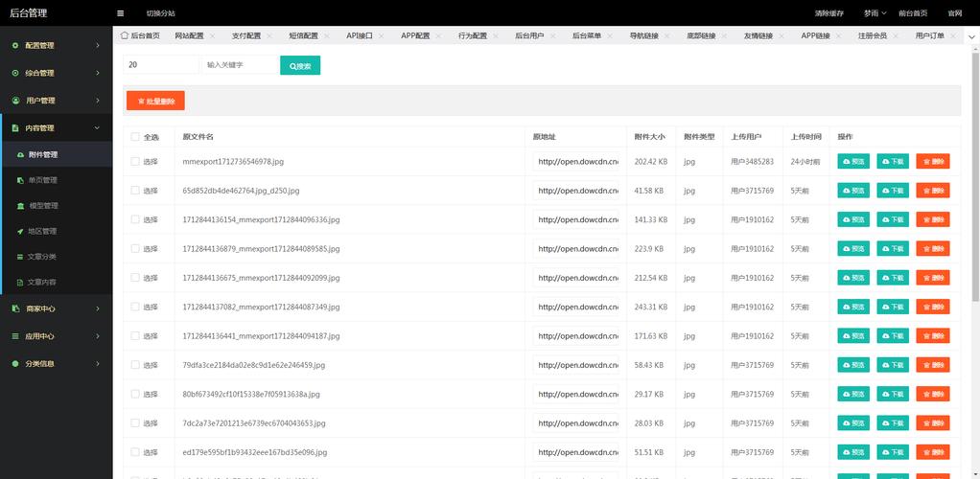Image resolution: width=980 pixels, height=479 pixels.
Task: Check the box for 1712844136879_mmexport1712844089585.jpg
Action: [x=135, y=248]
